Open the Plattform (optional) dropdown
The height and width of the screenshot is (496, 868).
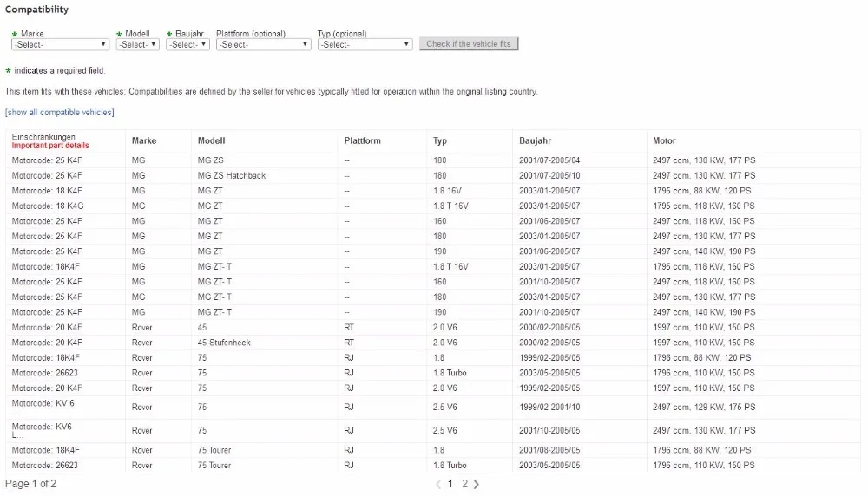[264, 44]
